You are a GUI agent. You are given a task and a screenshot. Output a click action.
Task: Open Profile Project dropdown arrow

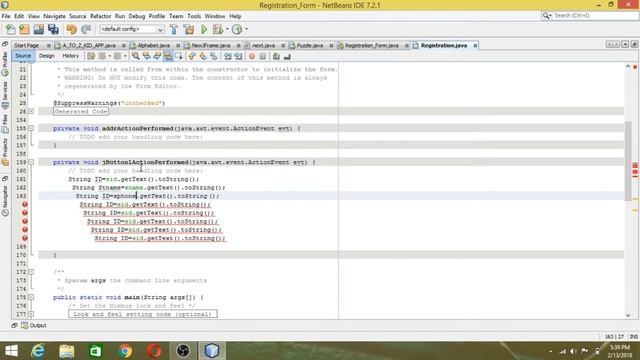pyautogui.click(x=246, y=29)
